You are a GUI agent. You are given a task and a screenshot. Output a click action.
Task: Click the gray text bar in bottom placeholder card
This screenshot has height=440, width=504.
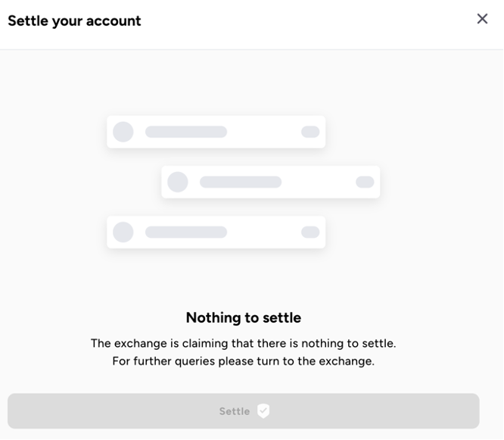click(x=186, y=232)
